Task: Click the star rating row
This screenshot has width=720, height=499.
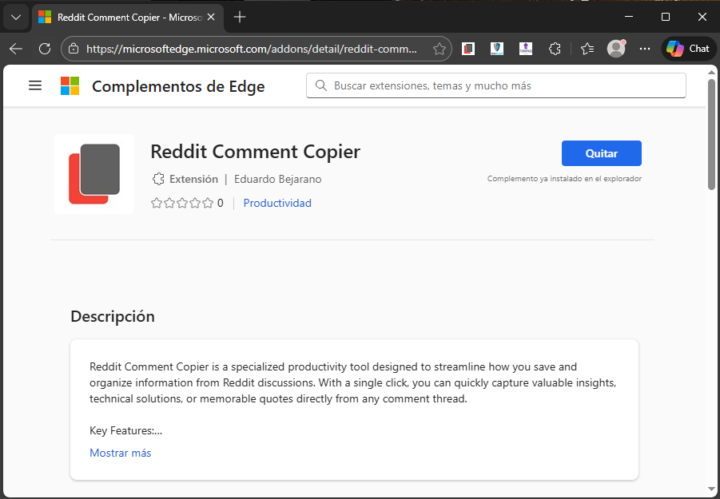Action: pyautogui.click(x=182, y=203)
